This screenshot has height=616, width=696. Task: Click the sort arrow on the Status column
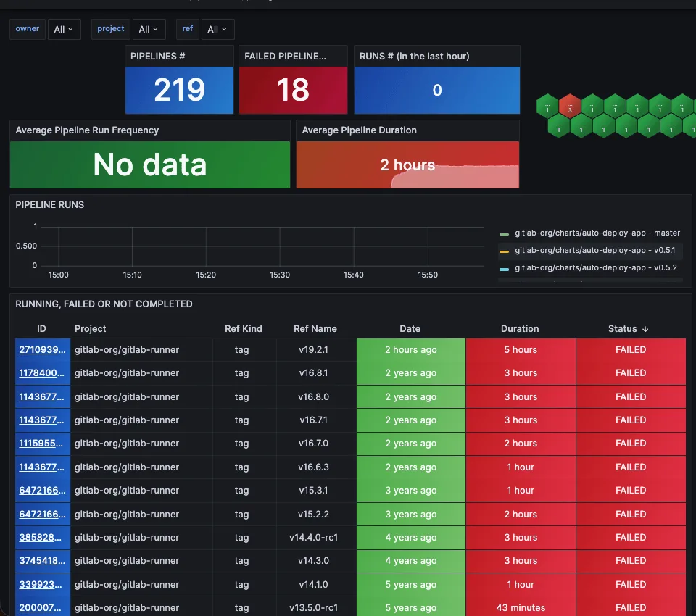tap(645, 329)
